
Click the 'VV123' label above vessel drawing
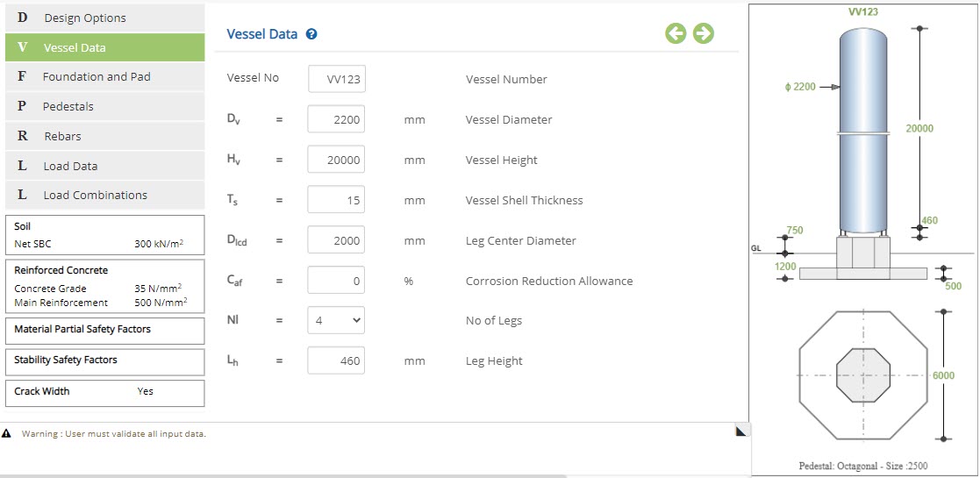862,11
